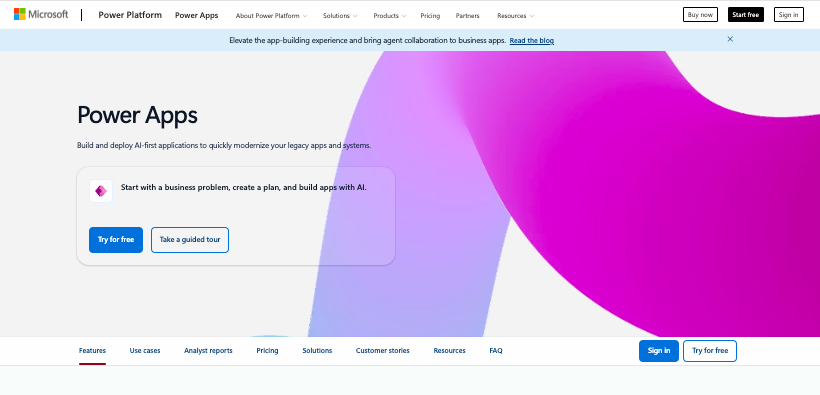820x395 pixels.
Task: Click the Buy now button
Action: click(700, 15)
